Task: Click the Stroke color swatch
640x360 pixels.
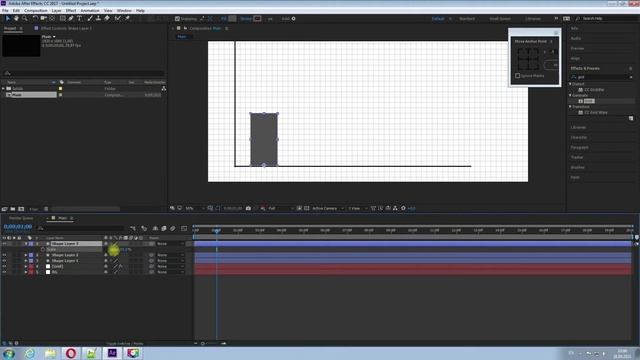Action: tap(257, 19)
